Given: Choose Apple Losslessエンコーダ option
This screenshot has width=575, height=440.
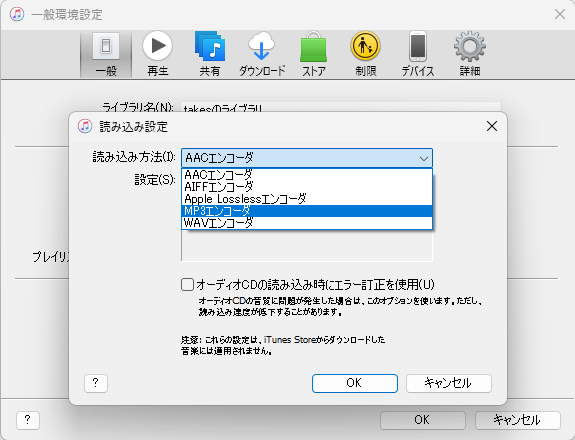Looking at the screenshot, I should click(x=307, y=199).
